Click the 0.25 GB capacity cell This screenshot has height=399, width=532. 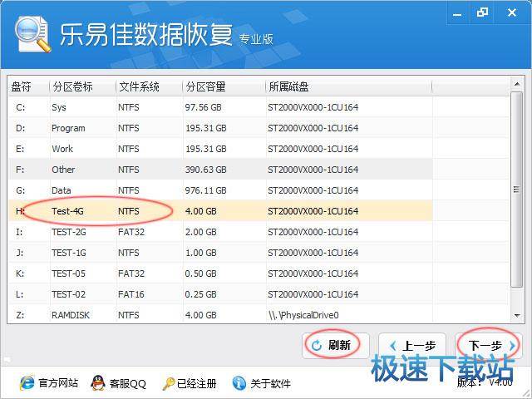tap(200, 293)
